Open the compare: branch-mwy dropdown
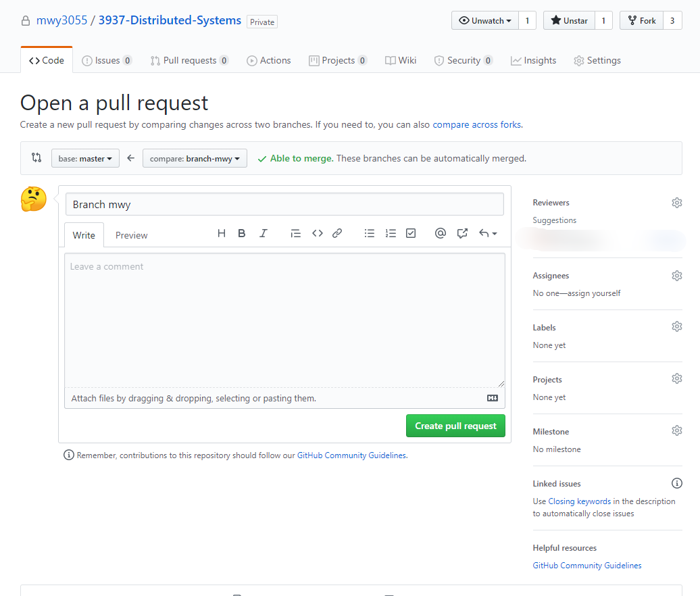 click(195, 158)
